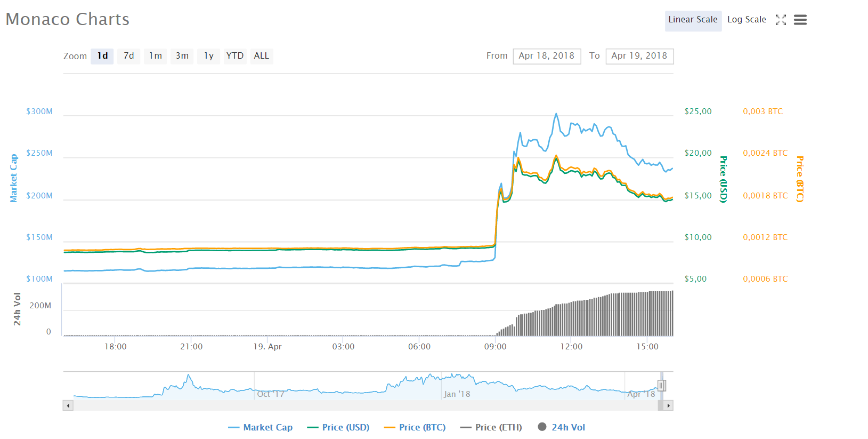The width and height of the screenshot is (868, 439).
Task: Toggle 24h Vol series in legend
Action: click(562, 427)
